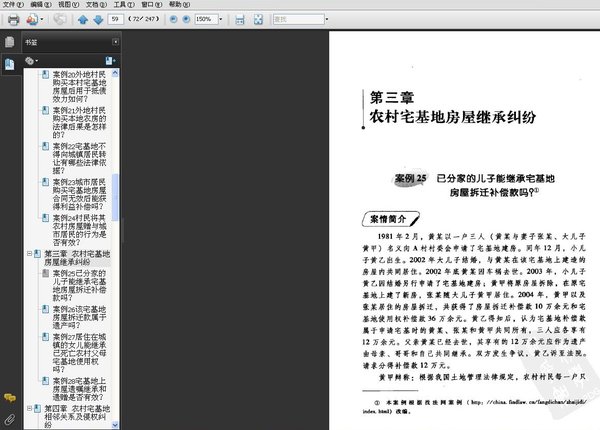Click the page number field showing 59

tap(116, 19)
